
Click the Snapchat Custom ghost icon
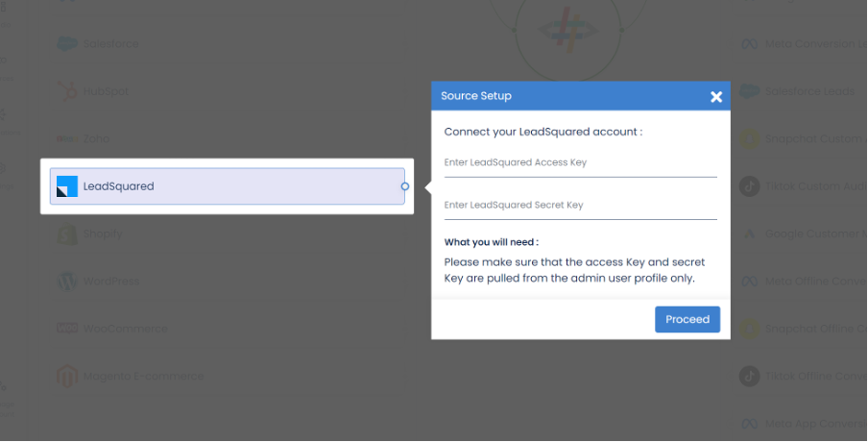[x=749, y=138]
